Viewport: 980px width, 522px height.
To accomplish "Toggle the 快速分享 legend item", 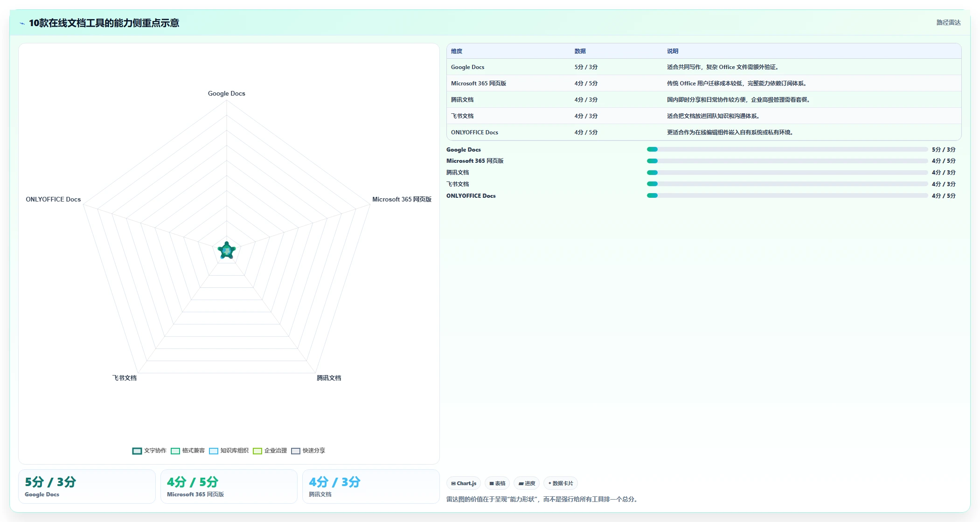I will [308, 451].
